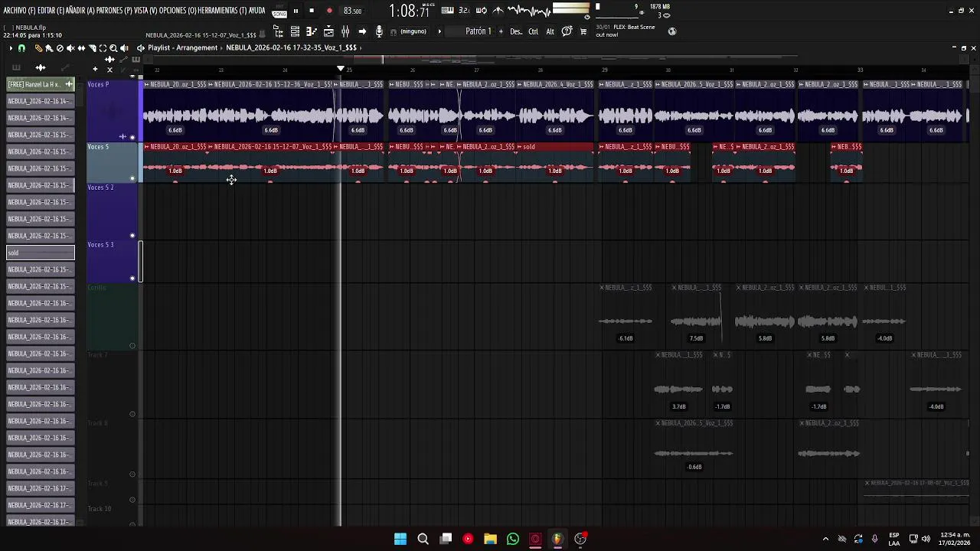980x551 pixels.
Task: Open WhatsApp from taskbar
Action: (x=512, y=539)
